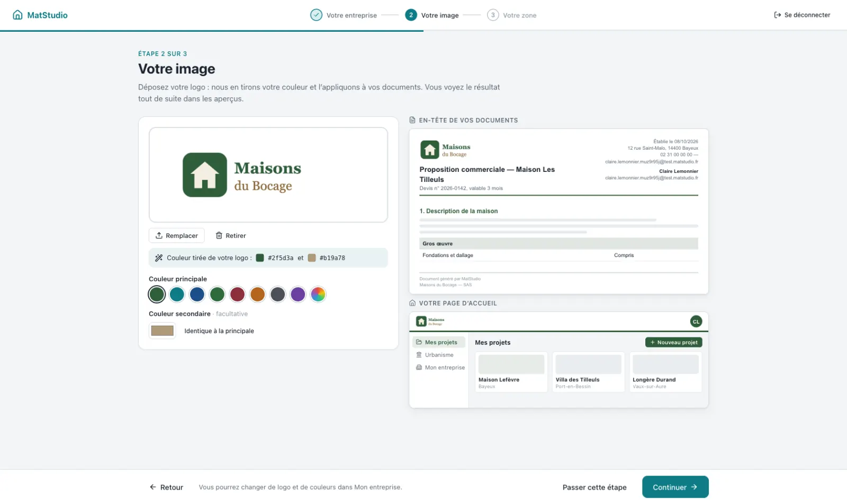Click Retirer to remove the logo

tap(231, 235)
